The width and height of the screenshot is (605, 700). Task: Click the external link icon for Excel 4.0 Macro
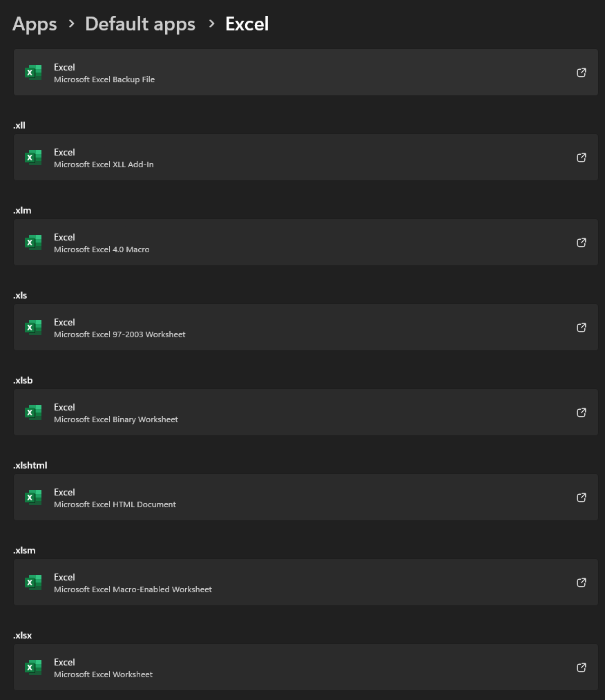[x=582, y=242]
